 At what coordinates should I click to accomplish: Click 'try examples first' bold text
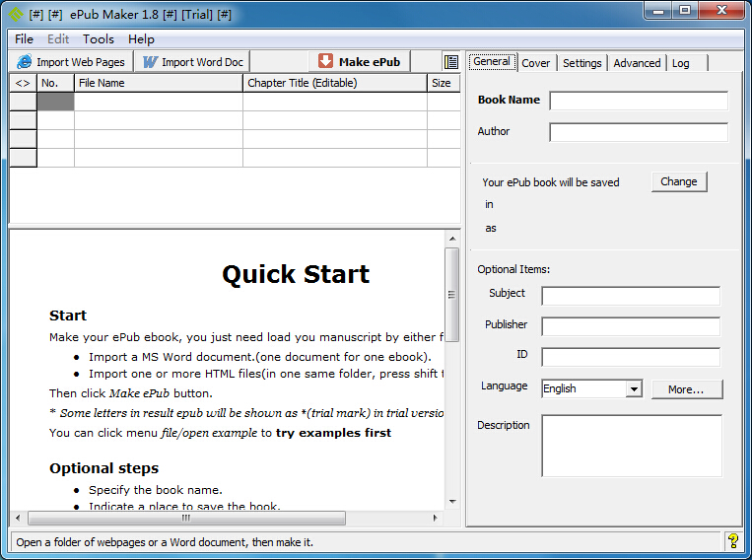pyautogui.click(x=333, y=433)
